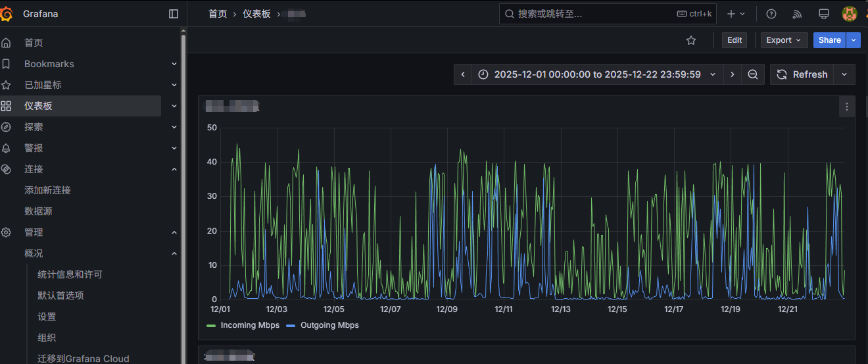Open the help question mark icon
This screenshot has height=364, width=868.
771,14
